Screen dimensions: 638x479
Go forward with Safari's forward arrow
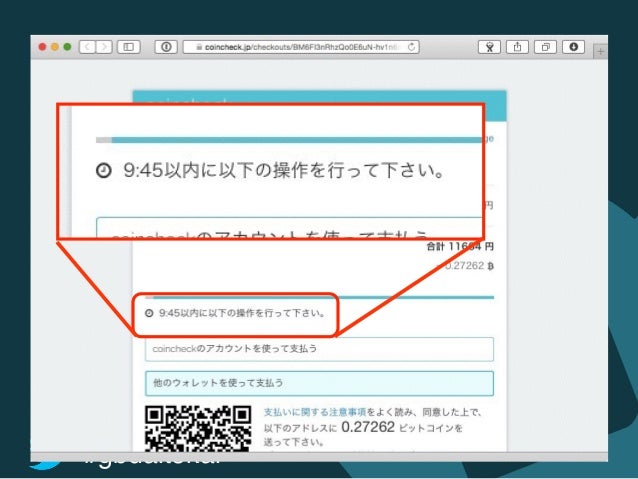tap(104, 47)
